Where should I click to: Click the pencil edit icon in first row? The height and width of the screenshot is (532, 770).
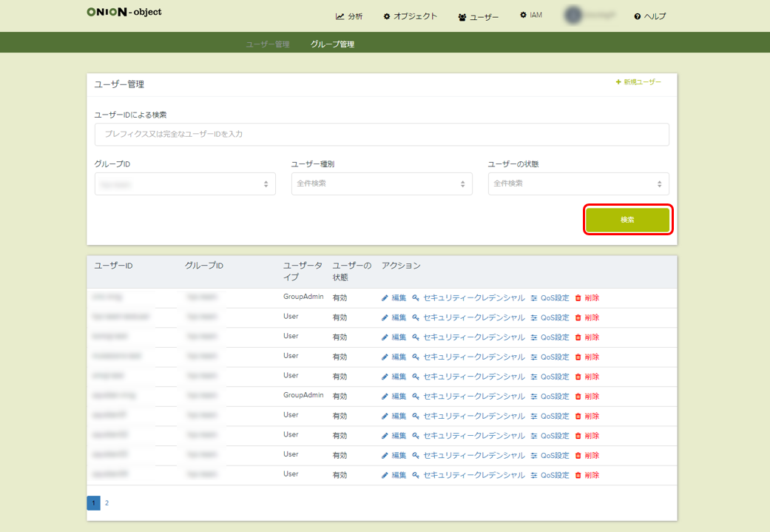click(385, 298)
